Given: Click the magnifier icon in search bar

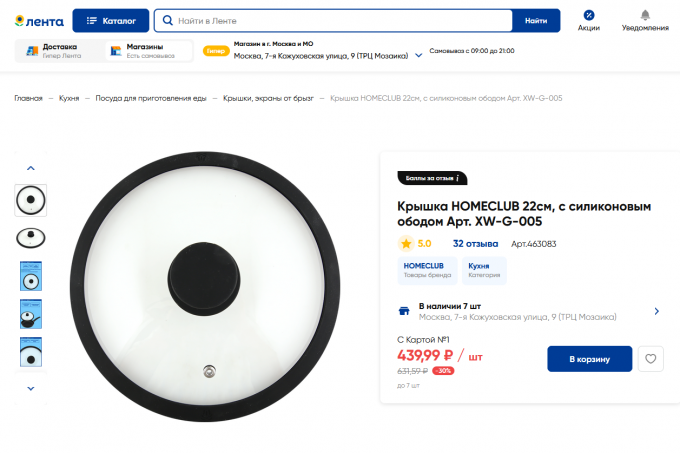Looking at the screenshot, I should (167, 20).
